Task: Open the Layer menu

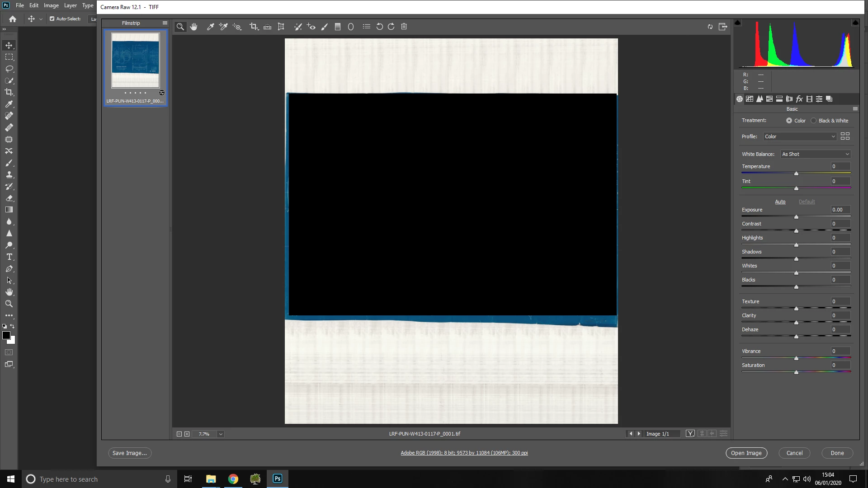Action: (x=70, y=5)
